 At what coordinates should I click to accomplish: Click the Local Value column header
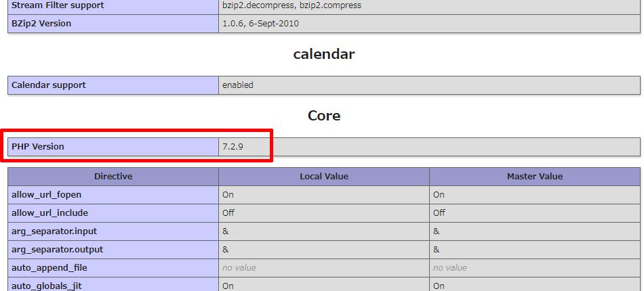tap(323, 177)
